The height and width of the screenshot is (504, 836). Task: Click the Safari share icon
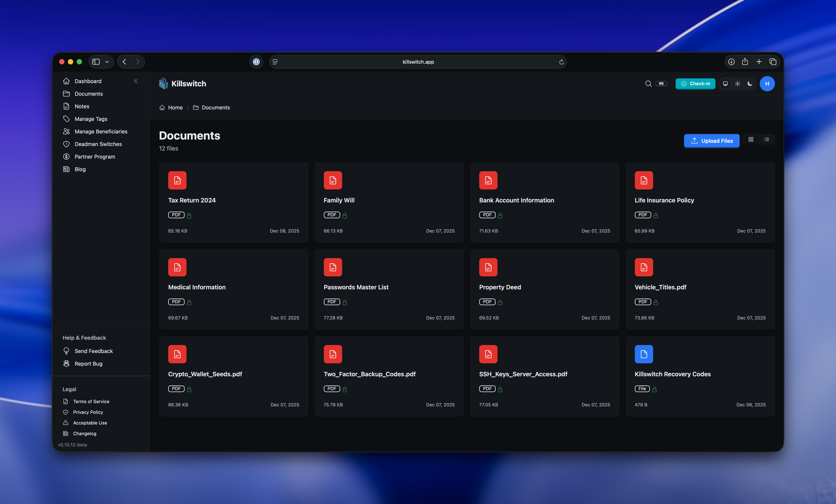[745, 62]
